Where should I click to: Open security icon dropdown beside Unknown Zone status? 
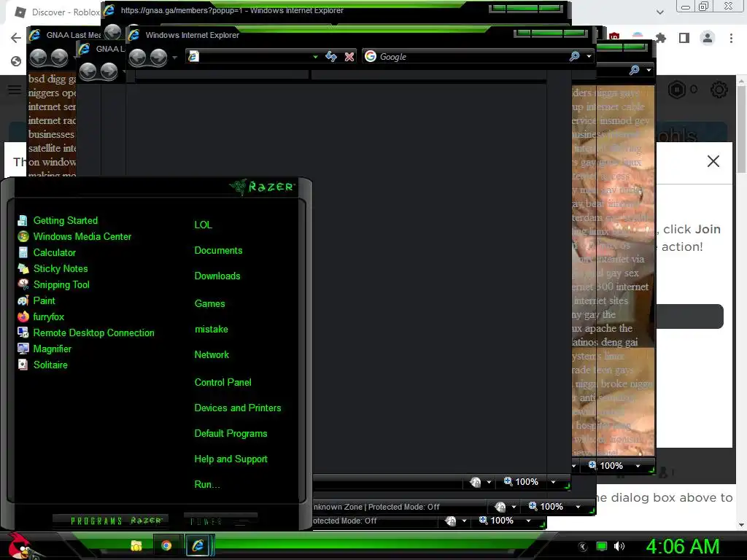point(514,507)
